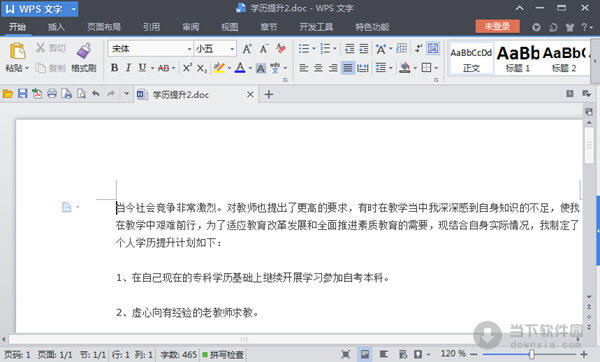This screenshot has height=362, width=600.
Task: Open the quick access toolbar customize arrow
Action: click(126, 94)
